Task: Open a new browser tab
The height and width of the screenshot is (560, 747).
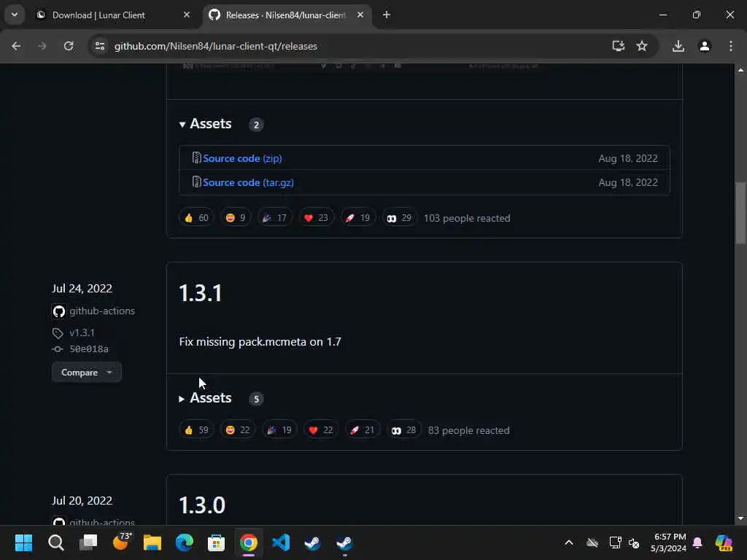Action: pyautogui.click(x=387, y=15)
